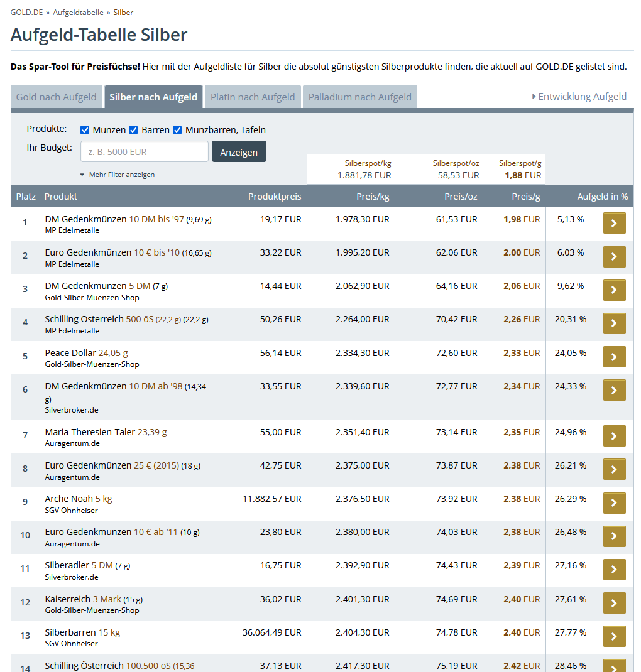Click the Platz column header

tap(26, 197)
